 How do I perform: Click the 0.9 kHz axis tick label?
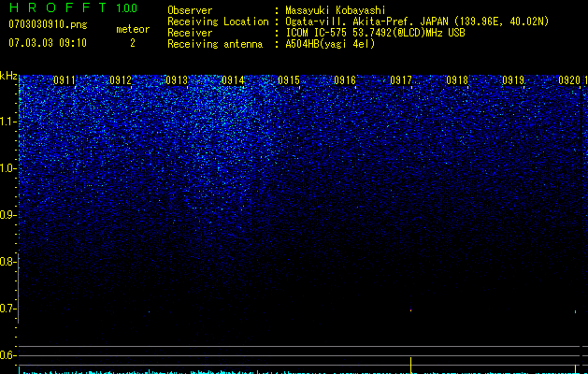tap(7, 215)
